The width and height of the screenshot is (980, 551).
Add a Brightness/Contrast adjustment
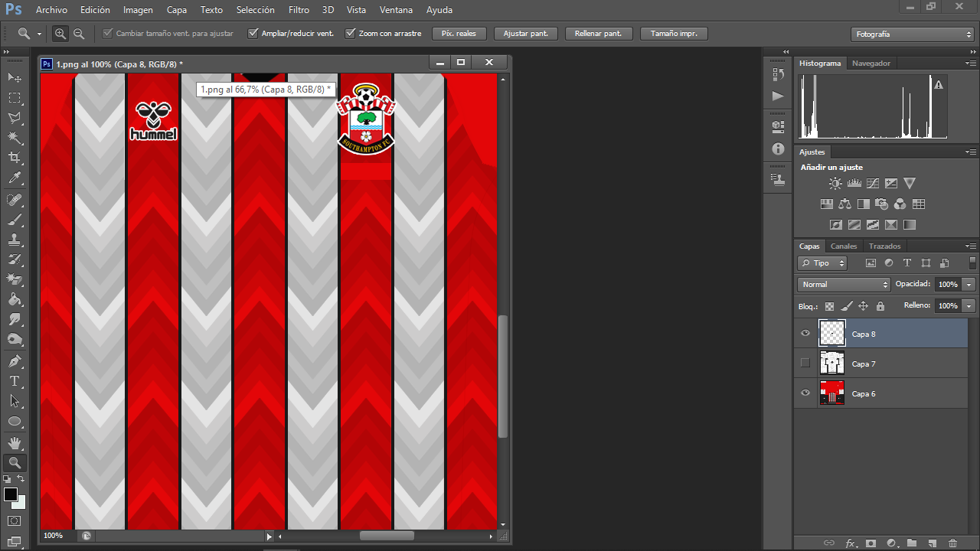click(x=835, y=184)
